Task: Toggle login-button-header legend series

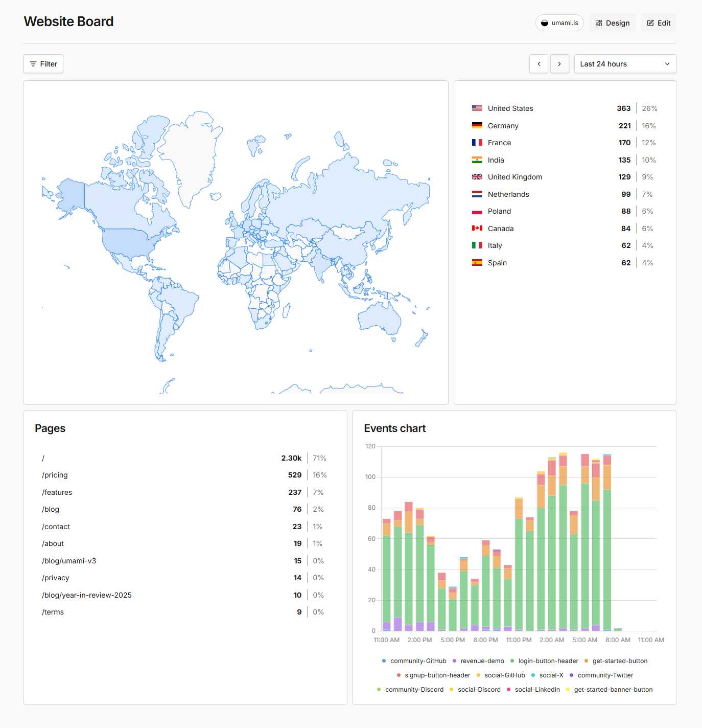Action: click(548, 661)
